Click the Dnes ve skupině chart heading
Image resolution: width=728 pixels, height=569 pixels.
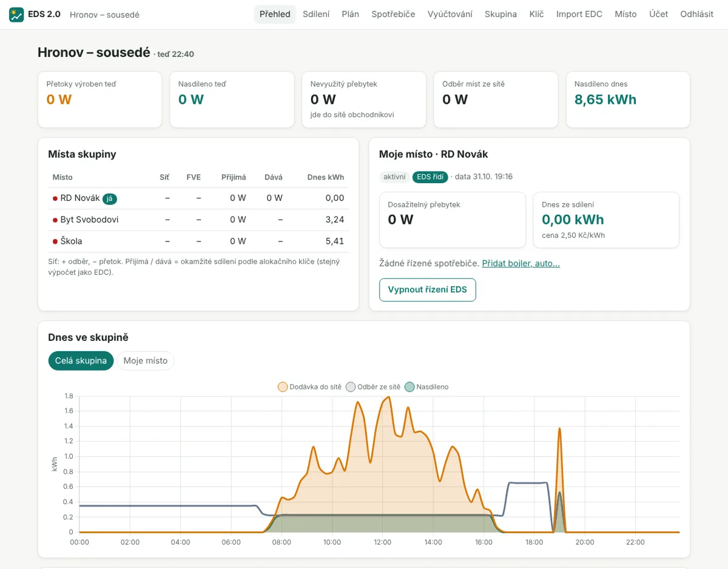pyautogui.click(x=89, y=337)
